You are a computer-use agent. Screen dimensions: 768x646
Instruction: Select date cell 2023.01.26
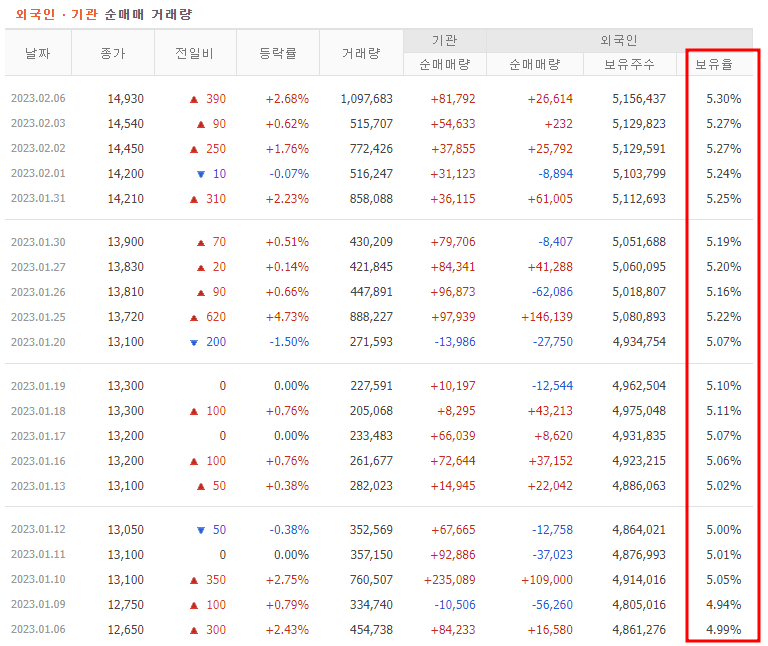[38, 292]
